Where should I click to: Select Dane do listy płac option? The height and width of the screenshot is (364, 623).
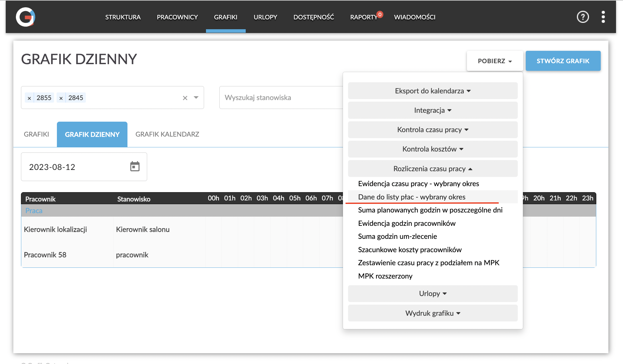[411, 197]
